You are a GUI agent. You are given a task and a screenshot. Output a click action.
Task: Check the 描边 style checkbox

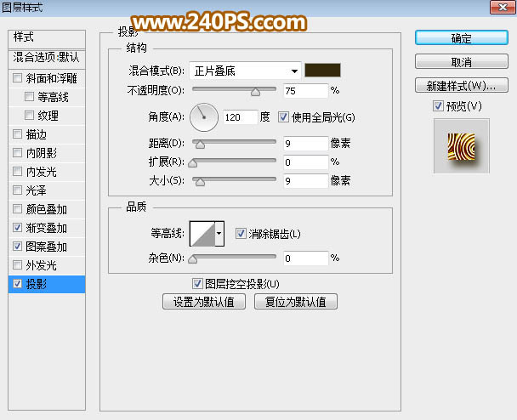click(17, 133)
